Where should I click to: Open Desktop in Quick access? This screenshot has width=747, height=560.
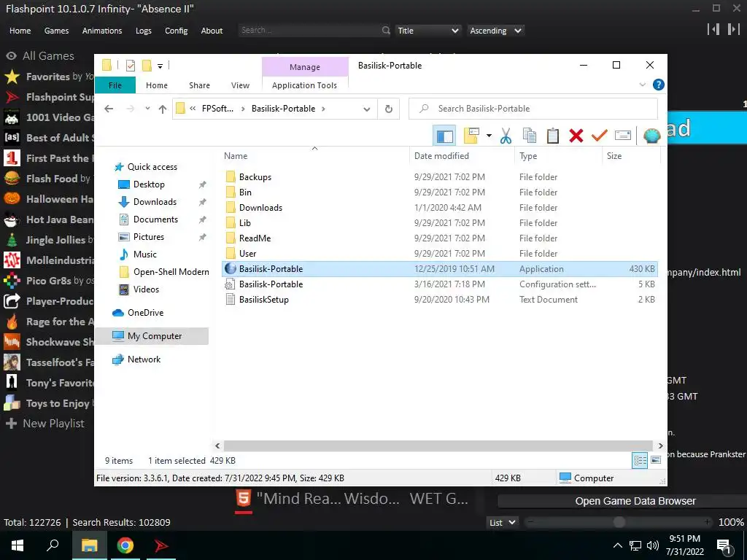point(149,184)
